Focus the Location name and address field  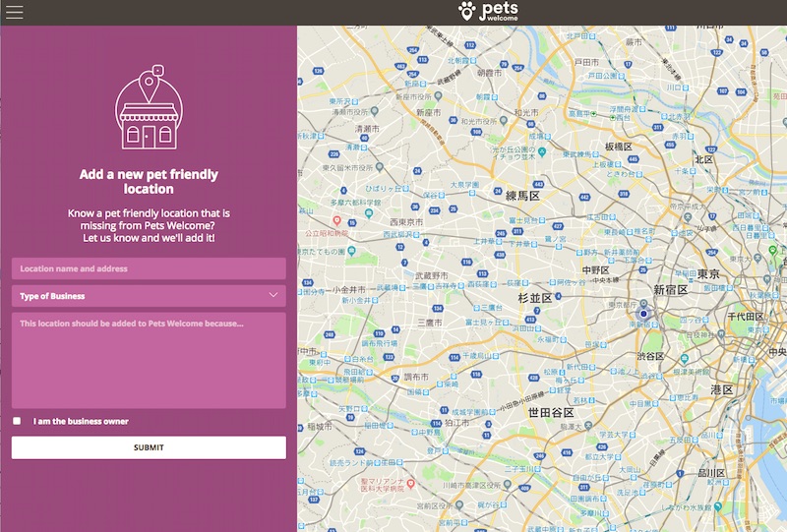click(149, 268)
